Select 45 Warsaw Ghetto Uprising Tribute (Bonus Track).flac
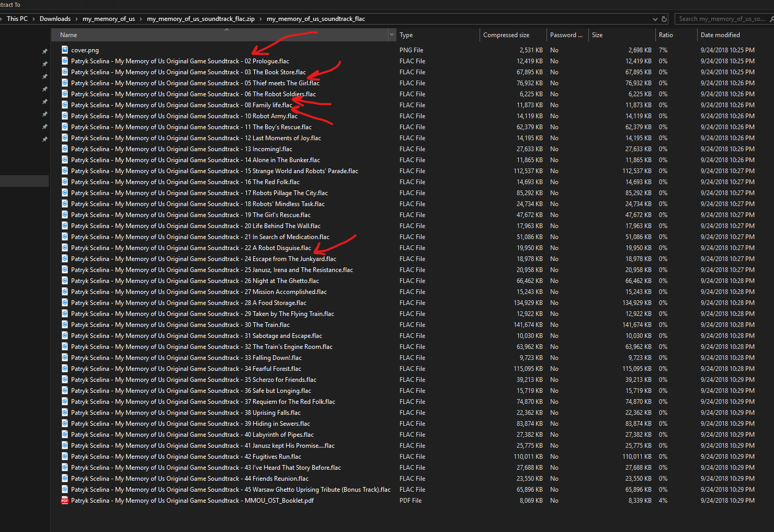This screenshot has width=774, height=532. 231,489
